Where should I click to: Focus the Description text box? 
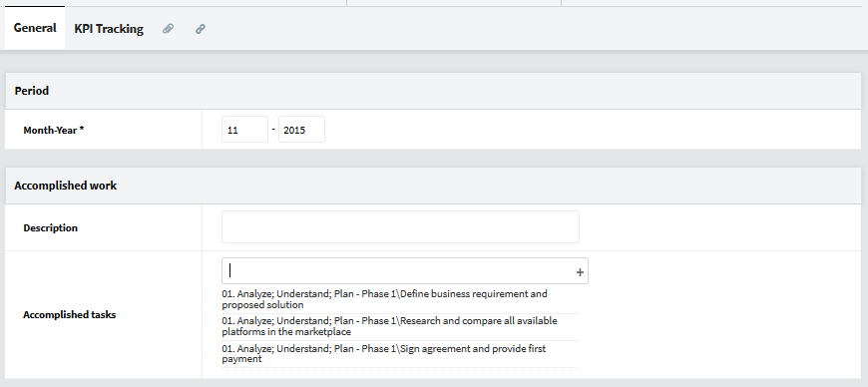[400, 227]
